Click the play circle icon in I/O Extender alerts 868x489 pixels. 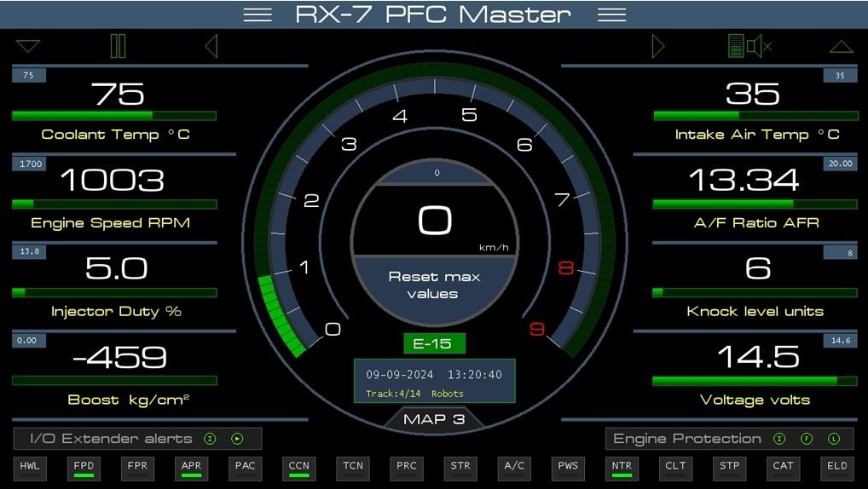click(237, 439)
